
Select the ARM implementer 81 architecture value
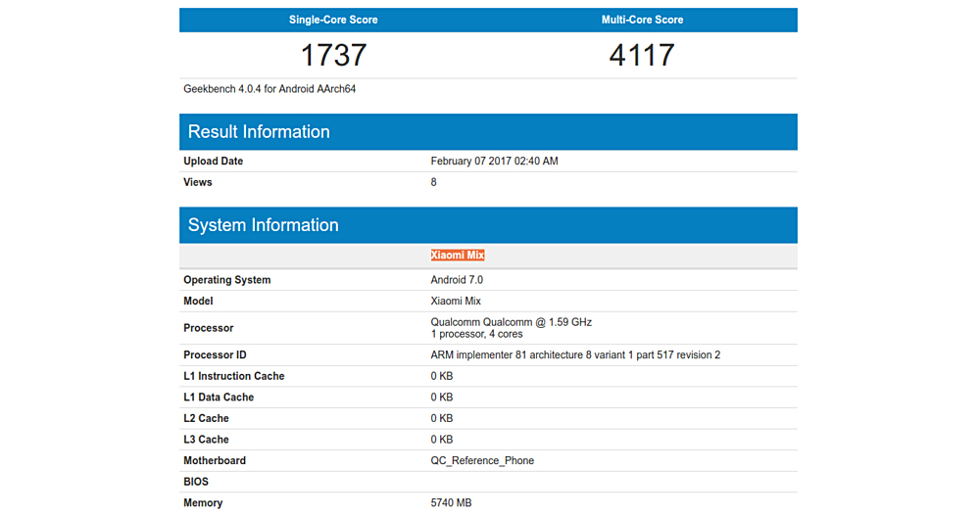575,354
